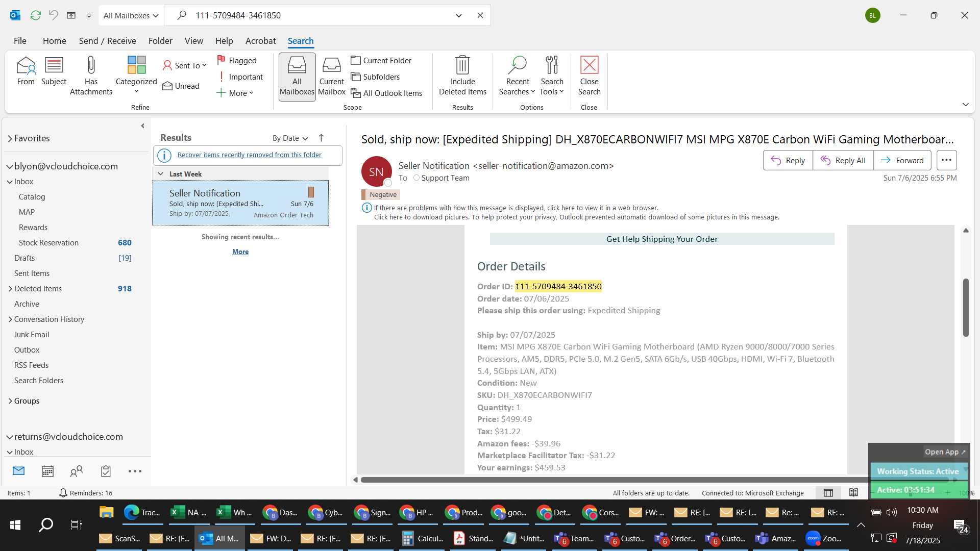
Task: Clear the search box with X
Action: (480, 15)
